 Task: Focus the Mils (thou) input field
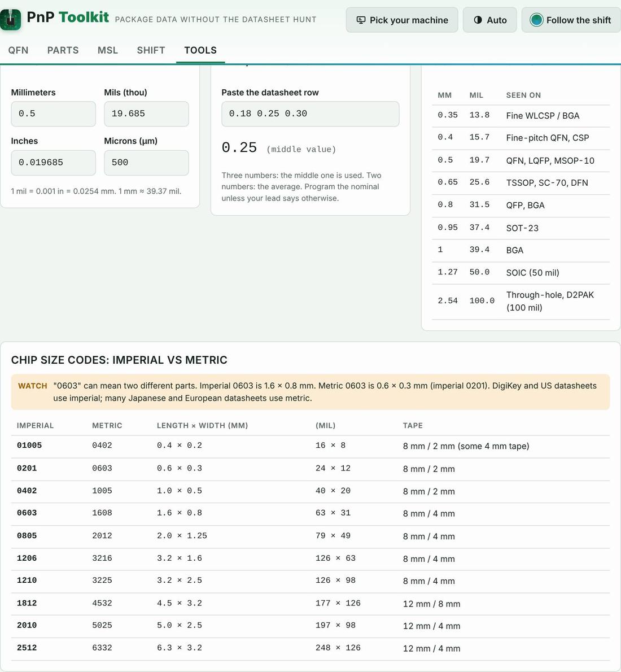coord(146,114)
